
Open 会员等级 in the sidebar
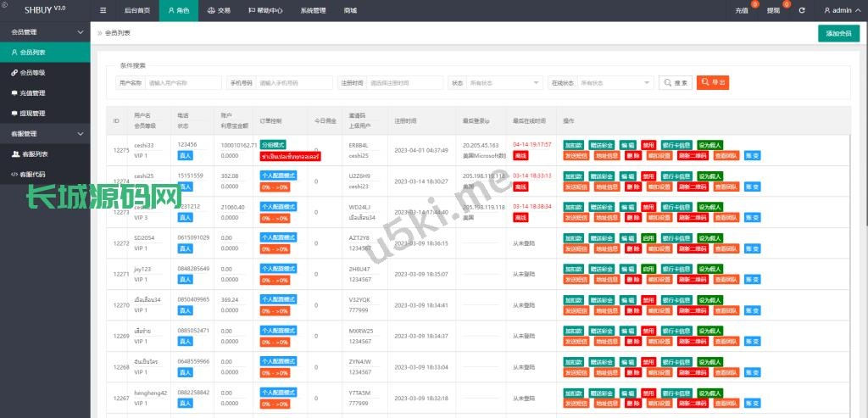[x=33, y=72]
